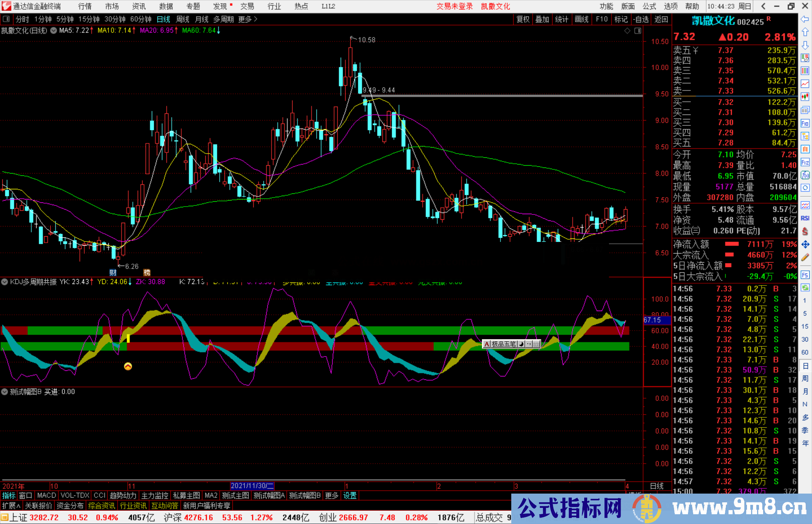812x524 pixels.
Task: Click the 极品五笔 input method bar
Action: (x=504, y=344)
